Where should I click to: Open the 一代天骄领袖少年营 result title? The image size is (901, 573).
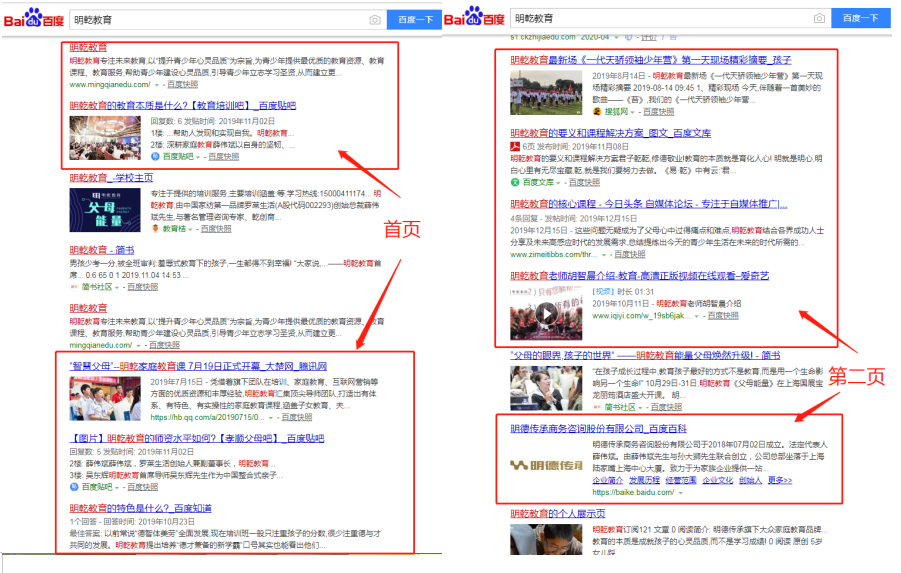point(650,60)
